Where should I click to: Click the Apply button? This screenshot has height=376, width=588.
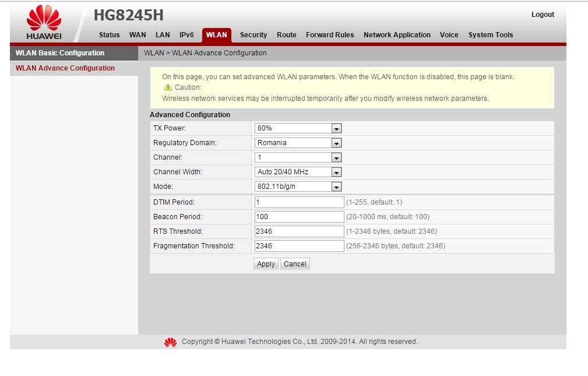coord(266,264)
